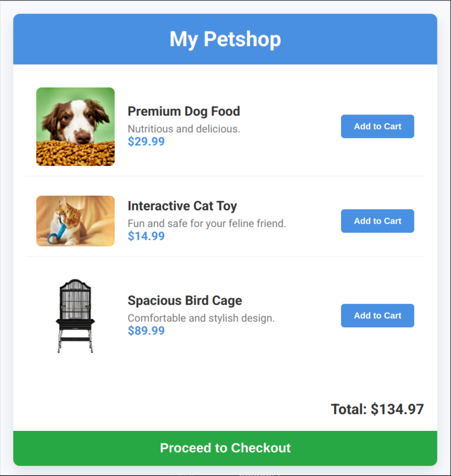
Task: Click the Interactive Cat Toy product photo
Action: (x=75, y=221)
